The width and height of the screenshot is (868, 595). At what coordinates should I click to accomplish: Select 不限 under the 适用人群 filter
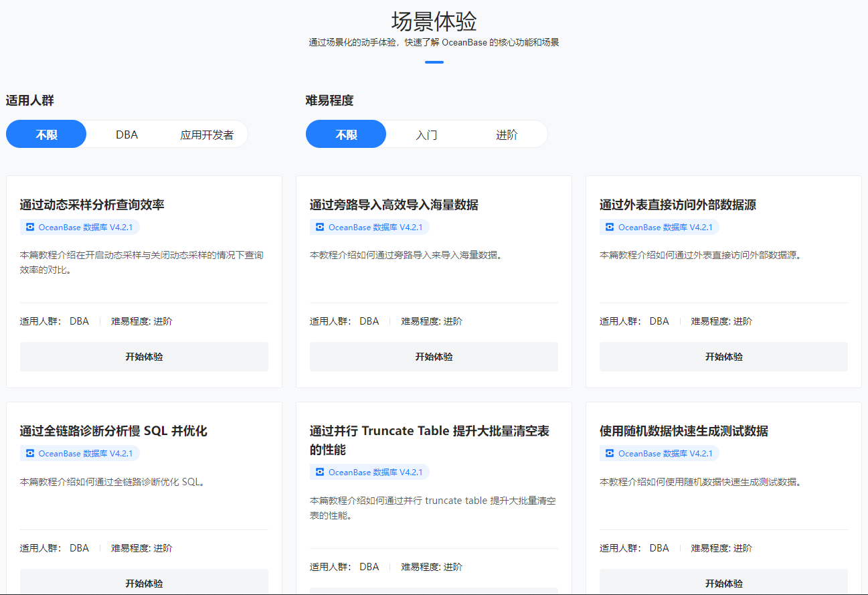[46, 135]
